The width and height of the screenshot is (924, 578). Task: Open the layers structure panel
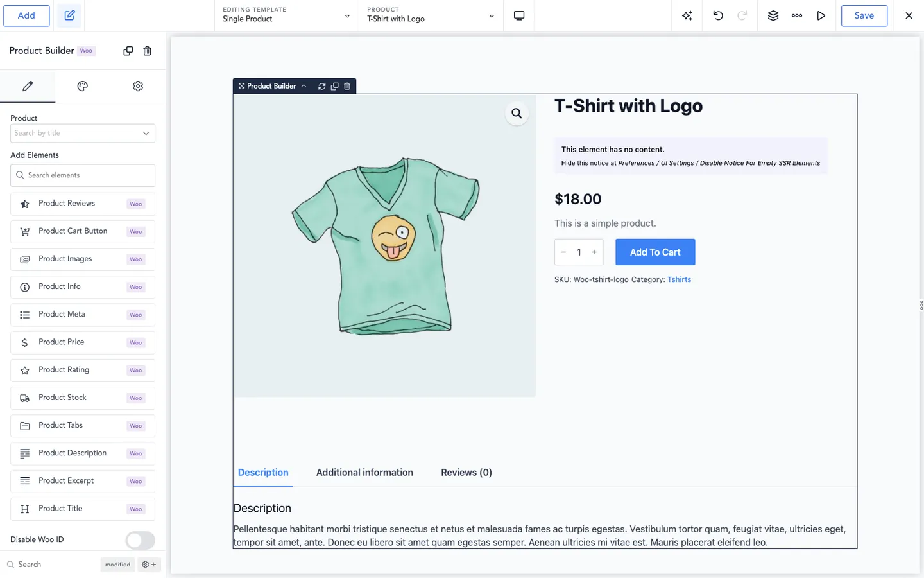[x=773, y=15]
